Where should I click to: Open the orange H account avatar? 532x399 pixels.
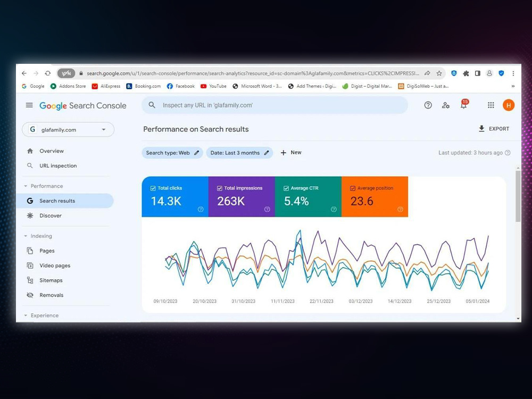508,105
